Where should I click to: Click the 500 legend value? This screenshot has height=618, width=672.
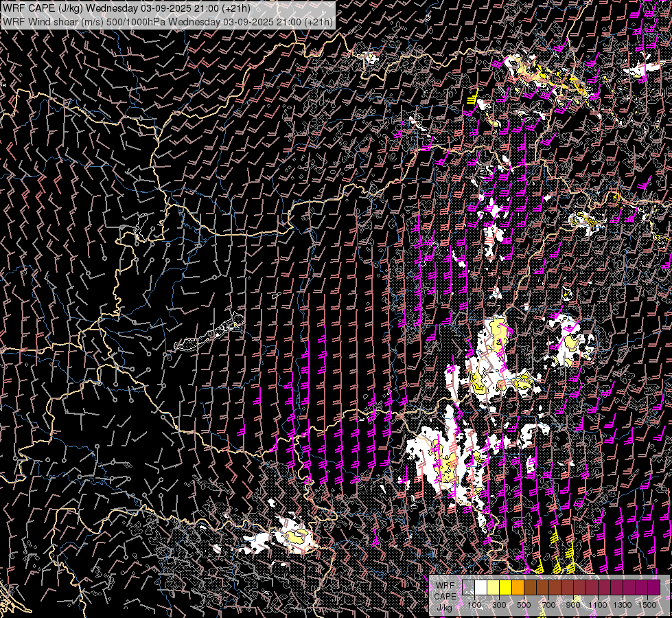[524, 605]
